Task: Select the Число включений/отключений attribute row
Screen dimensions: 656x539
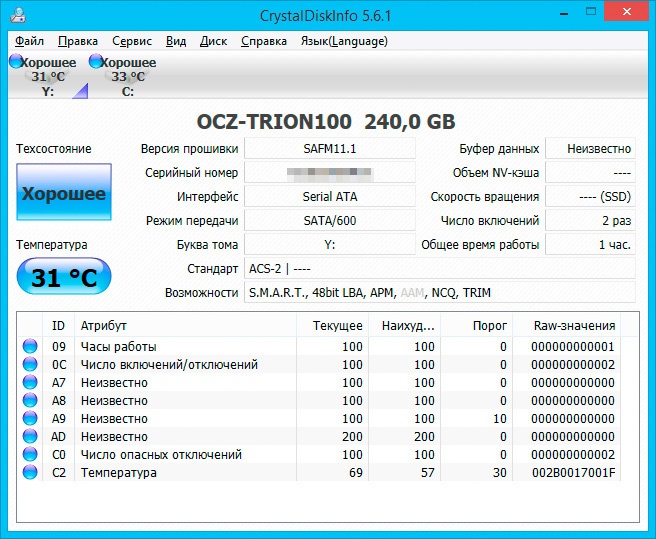Action: tap(320, 364)
